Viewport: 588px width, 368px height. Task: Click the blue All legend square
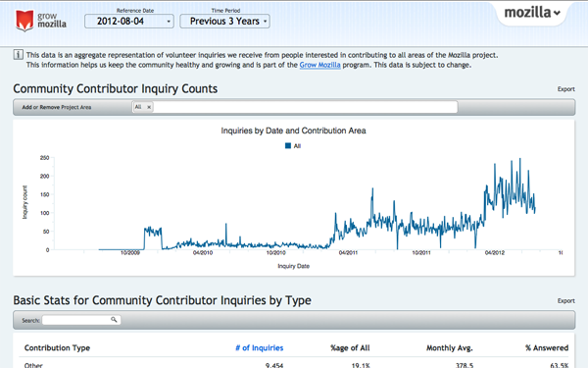click(288, 145)
